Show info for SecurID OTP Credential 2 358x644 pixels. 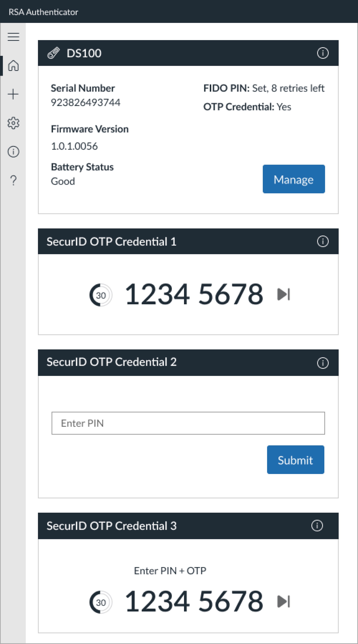(x=322, y=363)
